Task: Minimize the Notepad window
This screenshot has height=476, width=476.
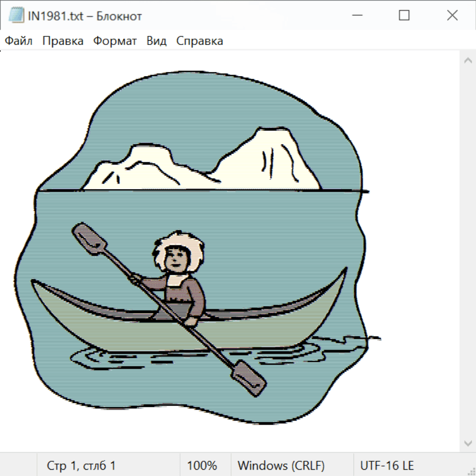Action: [x=356, y=16]
